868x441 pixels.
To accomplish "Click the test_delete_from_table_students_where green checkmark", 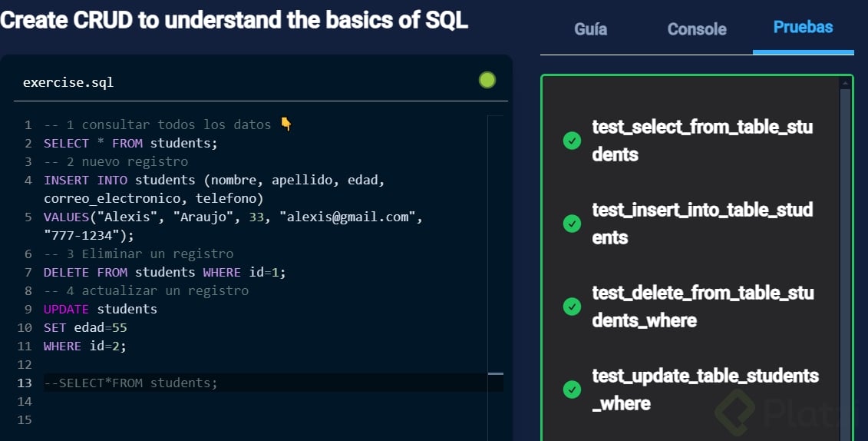I will [572, 307].
